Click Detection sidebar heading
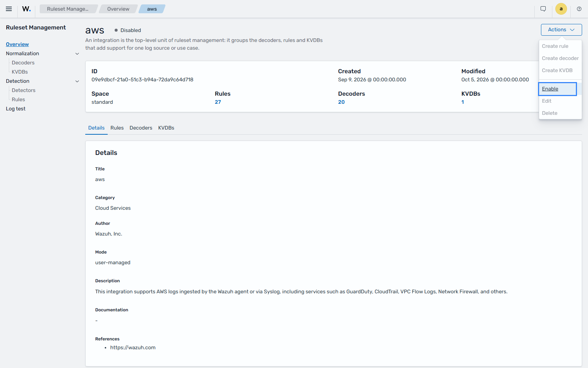The height and width of the screenshot is (368, 588). click(18, 81)
